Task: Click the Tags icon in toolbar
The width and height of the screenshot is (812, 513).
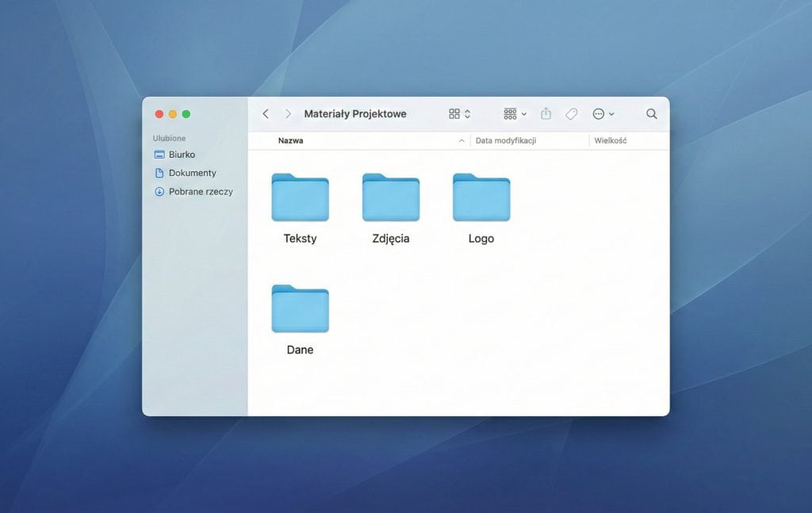Action: tap(571, 114)
